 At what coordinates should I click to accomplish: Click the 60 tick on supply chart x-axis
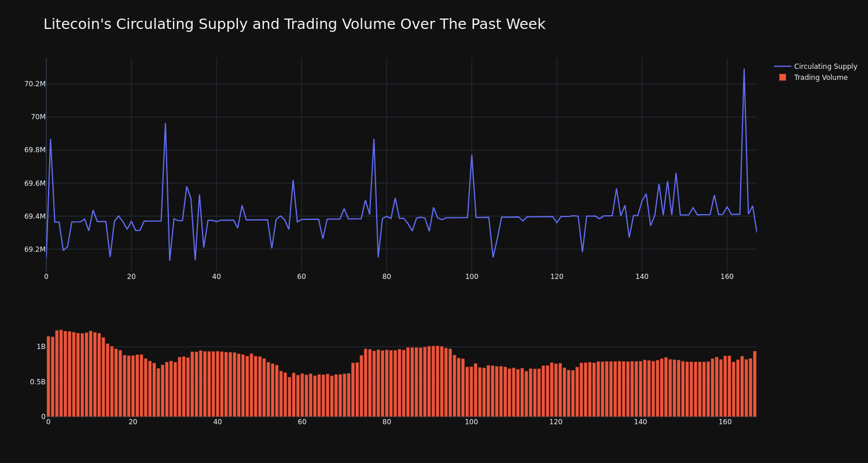(x=301, y=277)
